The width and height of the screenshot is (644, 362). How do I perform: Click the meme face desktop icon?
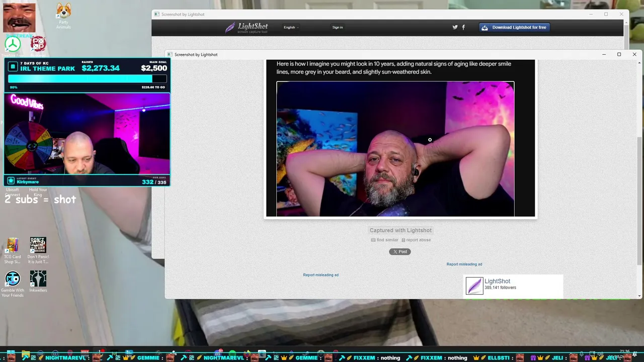[x=19, y=18]
